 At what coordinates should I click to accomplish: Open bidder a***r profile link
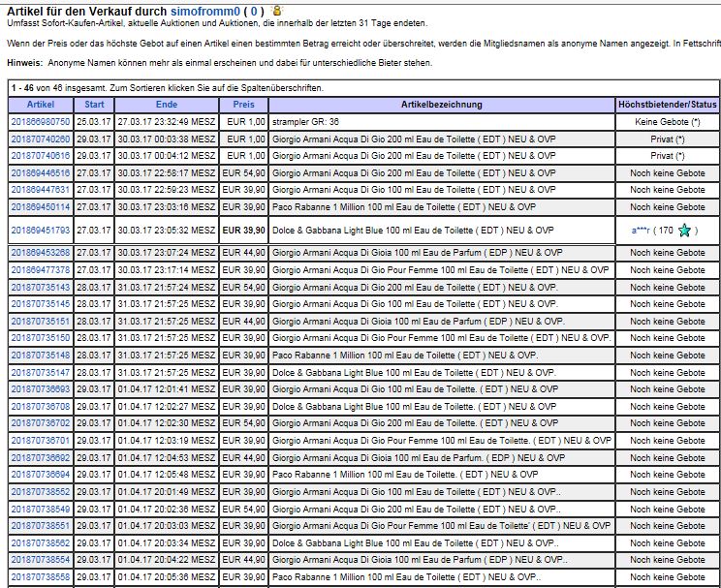point(641,231)
